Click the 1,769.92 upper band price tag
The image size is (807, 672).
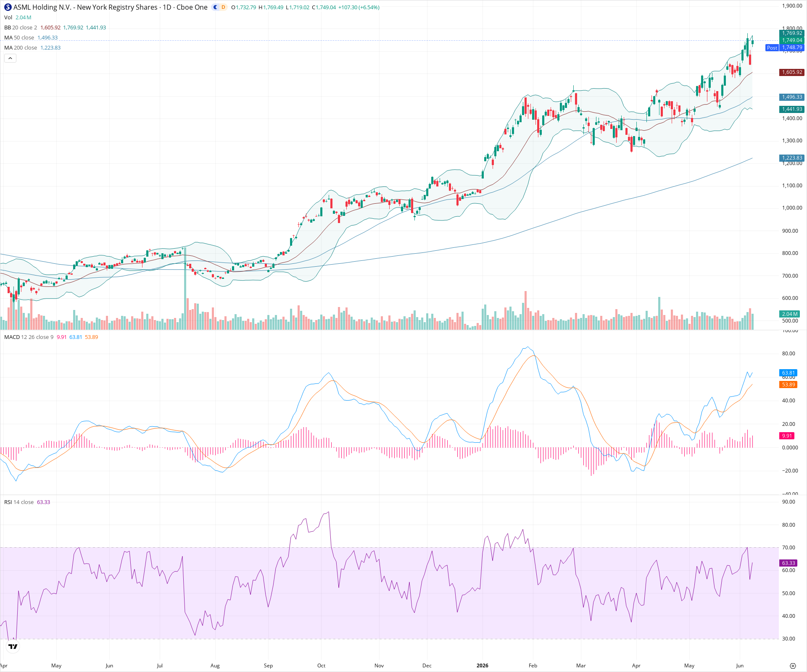point(792,33)
